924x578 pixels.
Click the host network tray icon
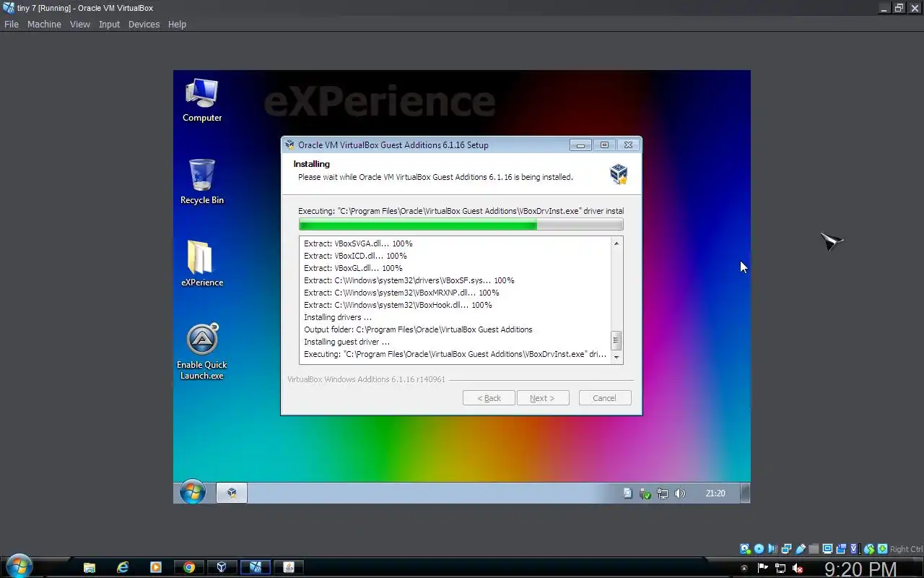780,569
